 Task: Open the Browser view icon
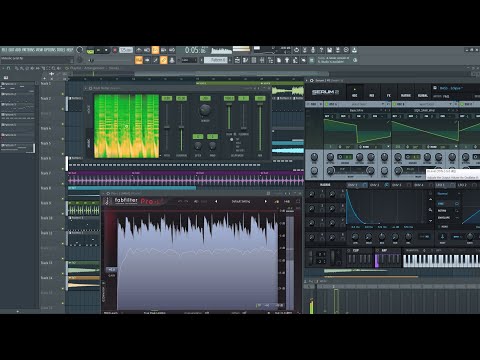(x=270, y=60)
